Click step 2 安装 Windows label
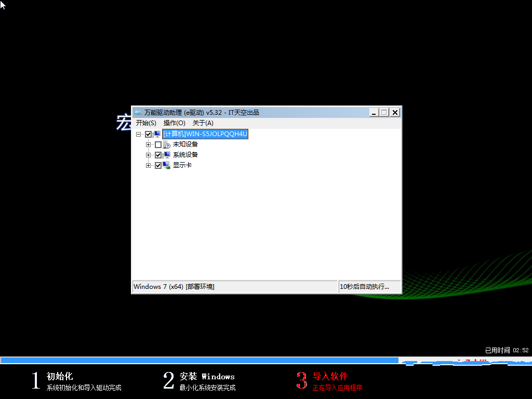The width and height of the screenshot is (532, 399). pyautogui.click(x=207, y=376)
